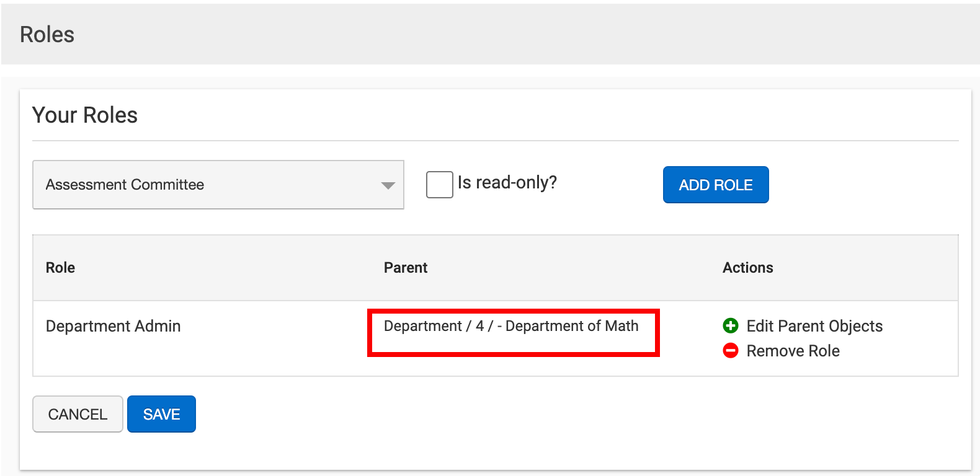The image size is (980, 476).
Task: Enable the Is read-only checkbox
Action: click(x=439, y=185)
